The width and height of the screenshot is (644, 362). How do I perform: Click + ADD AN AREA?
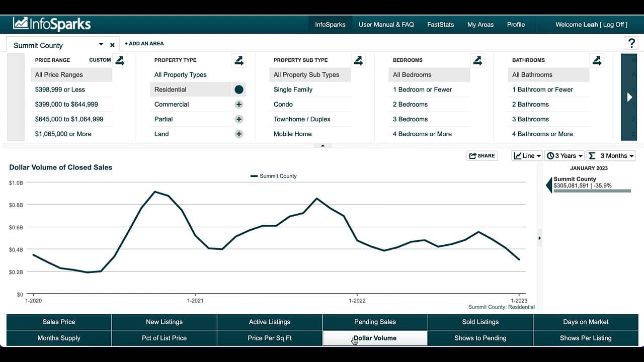click(x=144, y=44)
